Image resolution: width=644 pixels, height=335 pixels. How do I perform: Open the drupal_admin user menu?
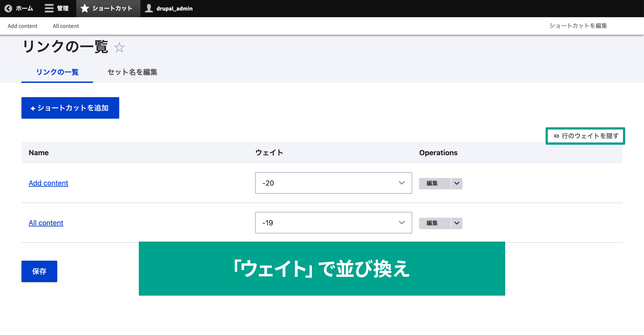point(169,8)
